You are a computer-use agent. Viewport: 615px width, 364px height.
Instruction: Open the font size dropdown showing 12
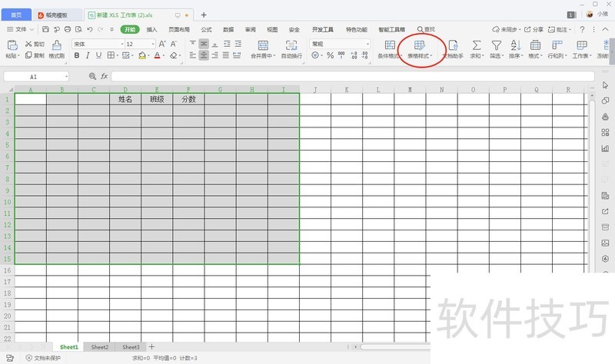point(153,44)
